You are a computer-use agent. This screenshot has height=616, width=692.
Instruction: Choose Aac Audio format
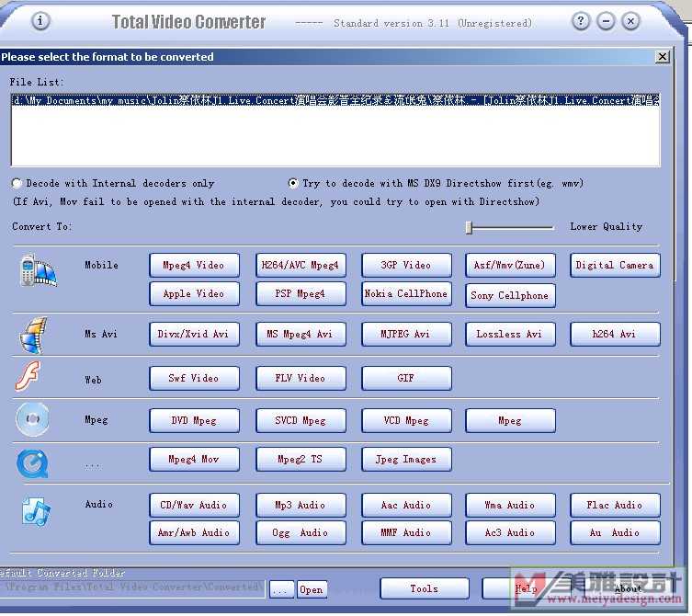click(x=406, y=505)
